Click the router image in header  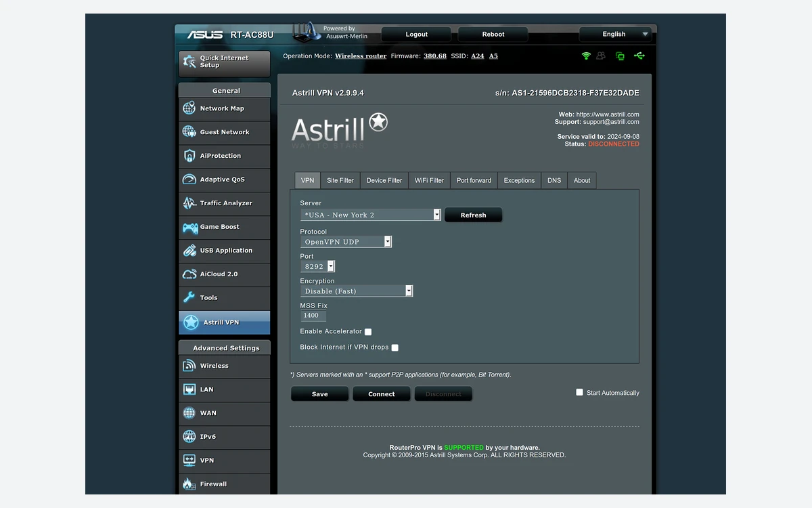tap(307, 33)
